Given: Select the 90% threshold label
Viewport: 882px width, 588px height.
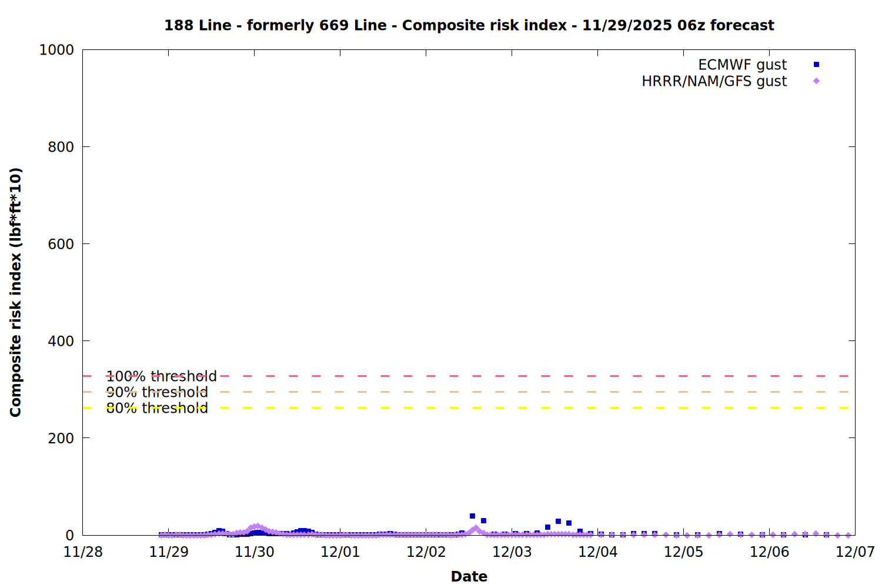Looking at the screenshot, I should pyautogui.click(x=157, y=392).
